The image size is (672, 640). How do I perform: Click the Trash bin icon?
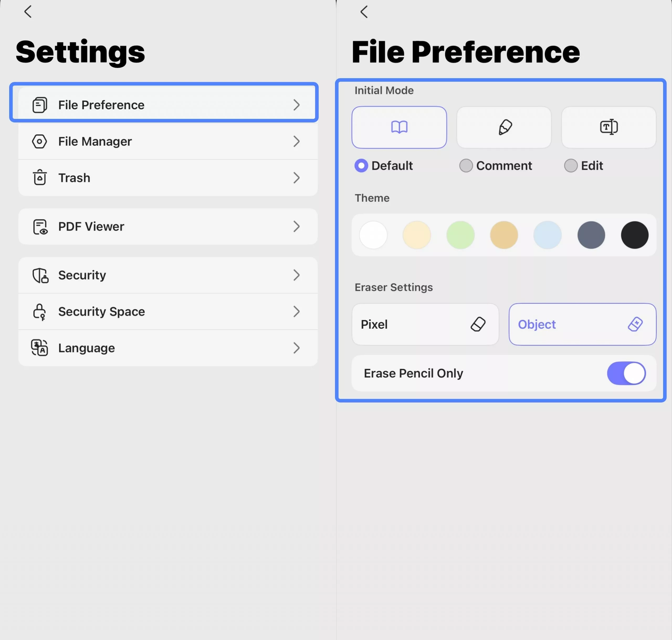point(40,177)
